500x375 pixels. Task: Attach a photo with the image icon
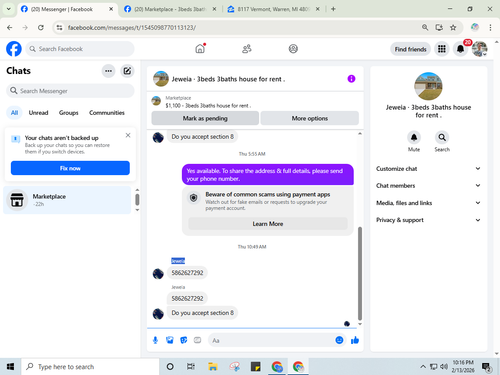170,340
